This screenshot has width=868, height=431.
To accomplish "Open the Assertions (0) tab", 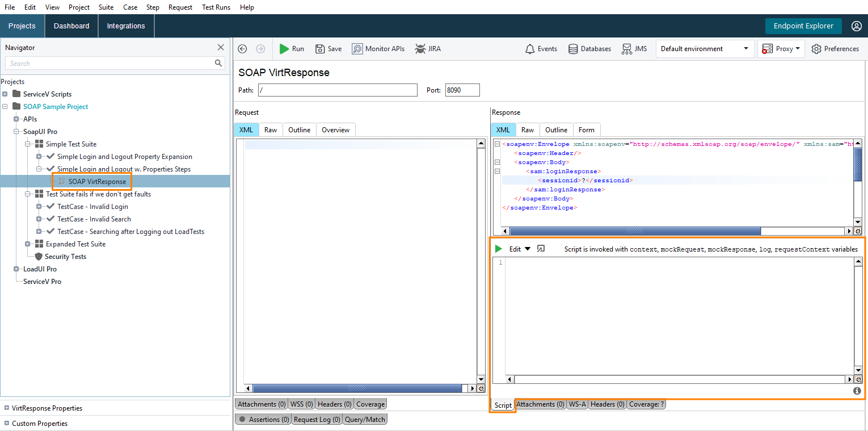I will click(263, 420).
